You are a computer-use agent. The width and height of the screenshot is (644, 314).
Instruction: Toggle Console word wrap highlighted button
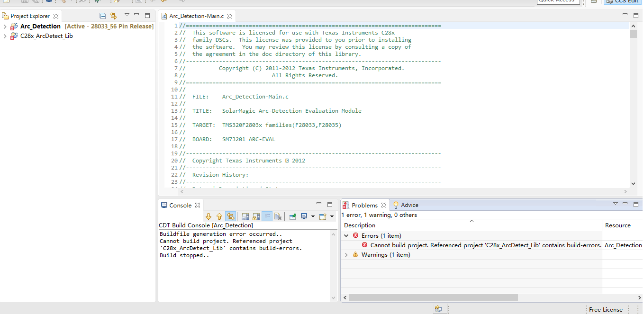click(267, 216)
